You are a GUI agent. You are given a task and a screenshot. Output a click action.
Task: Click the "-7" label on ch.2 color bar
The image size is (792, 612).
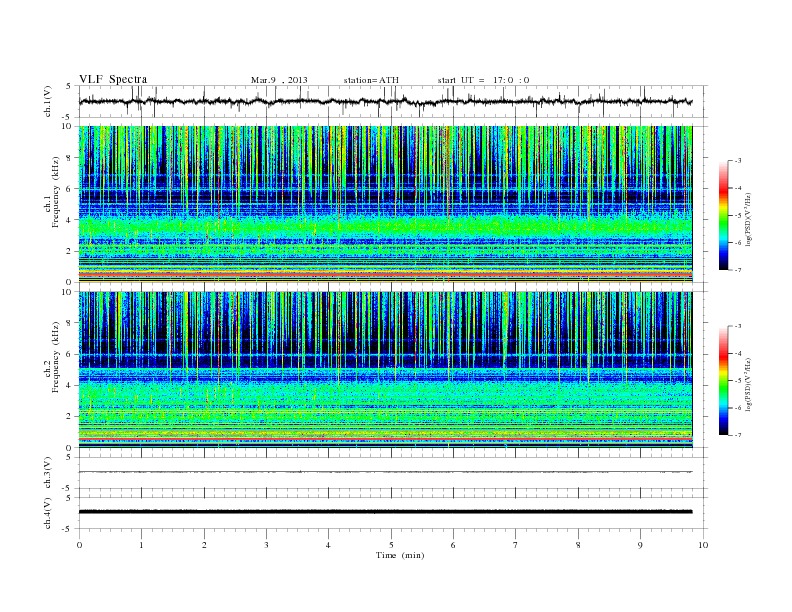tap(738, 435)
